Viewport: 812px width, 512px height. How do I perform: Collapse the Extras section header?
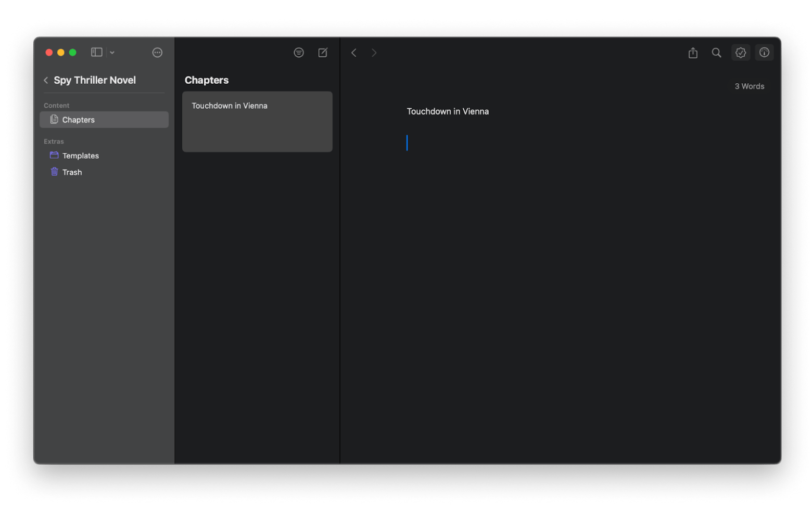pos(54,142)
